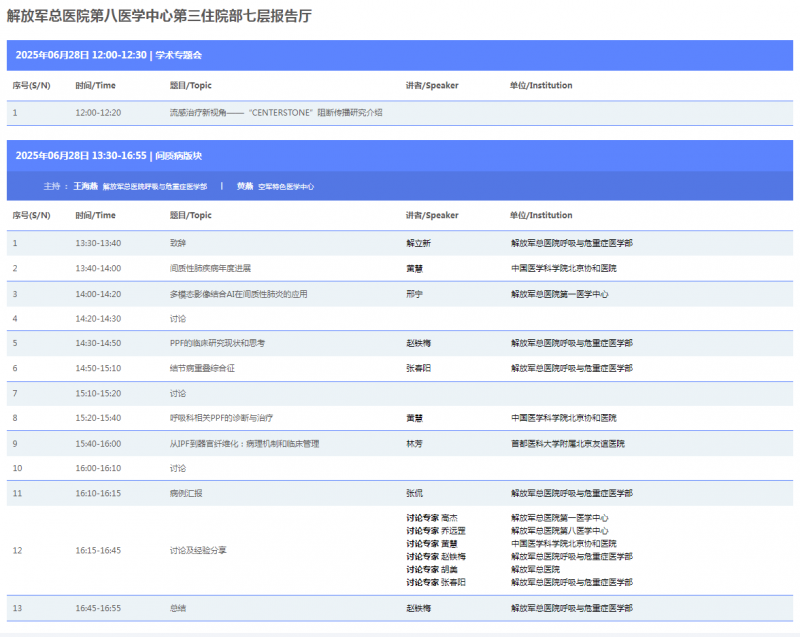Click speaker 解立新 in the 致辞 row
This screenshot has width=800, height=637.
pos(418,243)
